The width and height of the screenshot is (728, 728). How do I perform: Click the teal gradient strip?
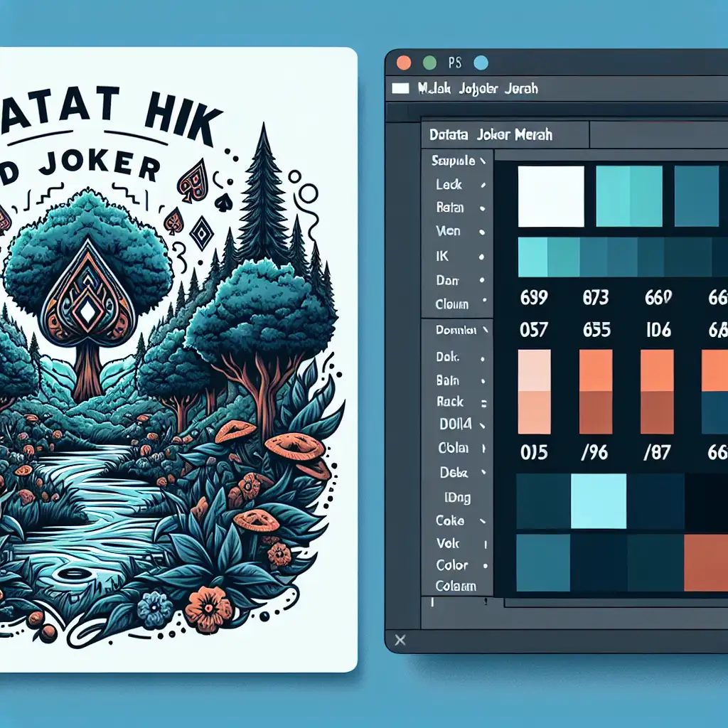623,257
